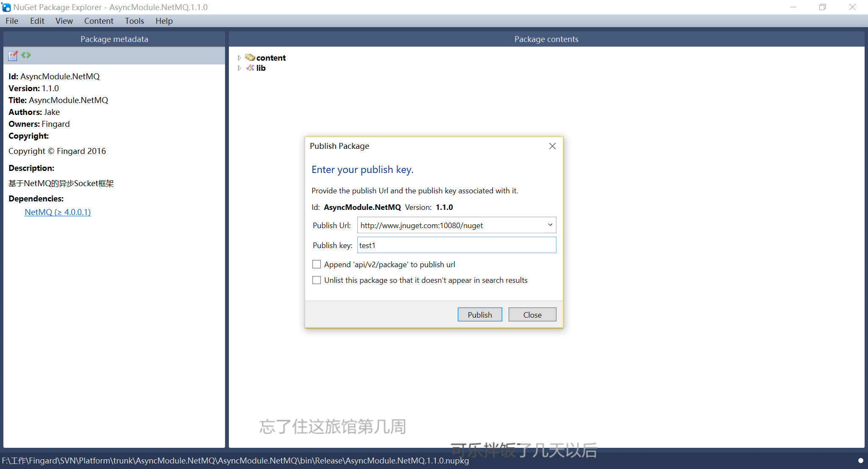Click the Title: AsyncModule.NetMQ metadata line

58,100
